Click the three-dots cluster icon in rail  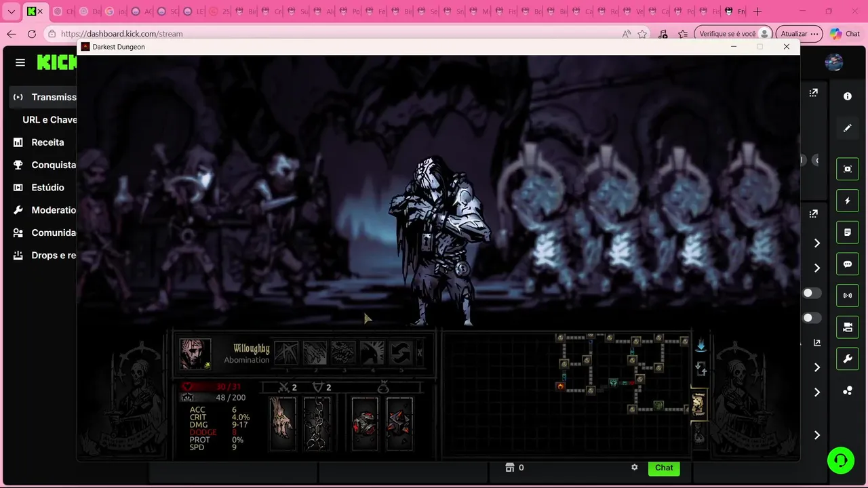point(848,391)
